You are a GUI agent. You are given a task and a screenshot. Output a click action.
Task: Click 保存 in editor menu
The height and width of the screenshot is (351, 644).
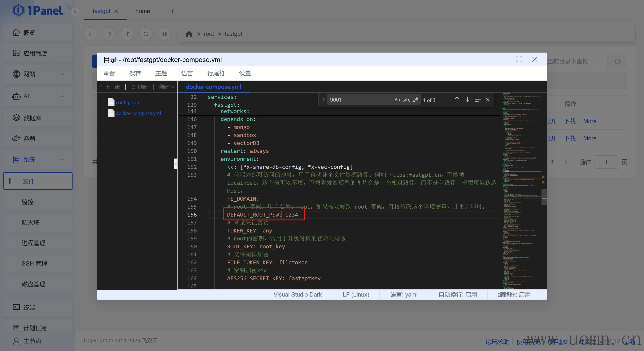[135, 73]
